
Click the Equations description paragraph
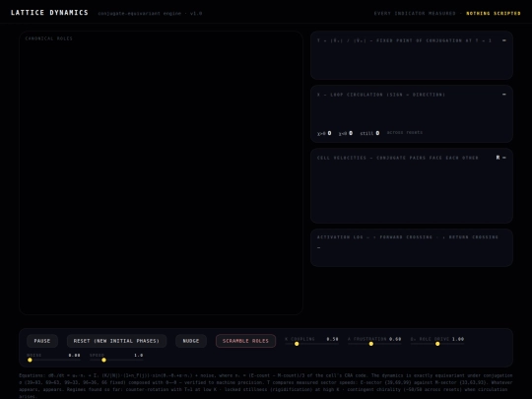coord(266,386)
